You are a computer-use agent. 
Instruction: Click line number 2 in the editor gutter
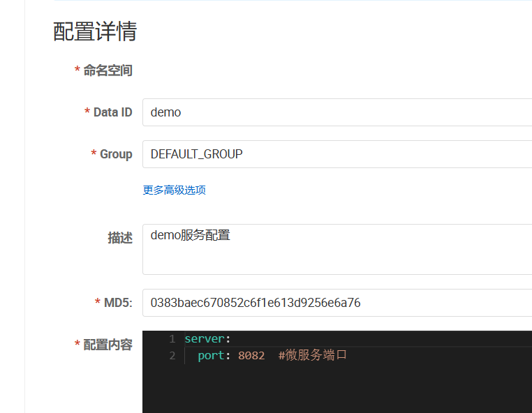click(x=172, y=355)
